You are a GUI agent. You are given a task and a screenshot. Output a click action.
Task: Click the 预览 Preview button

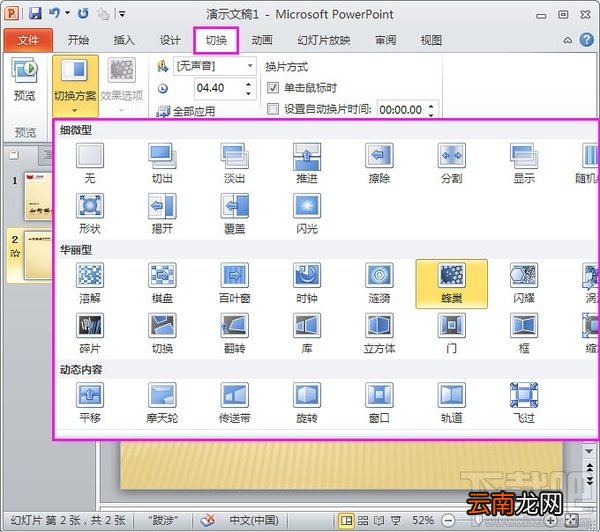[x=25, y=80]
